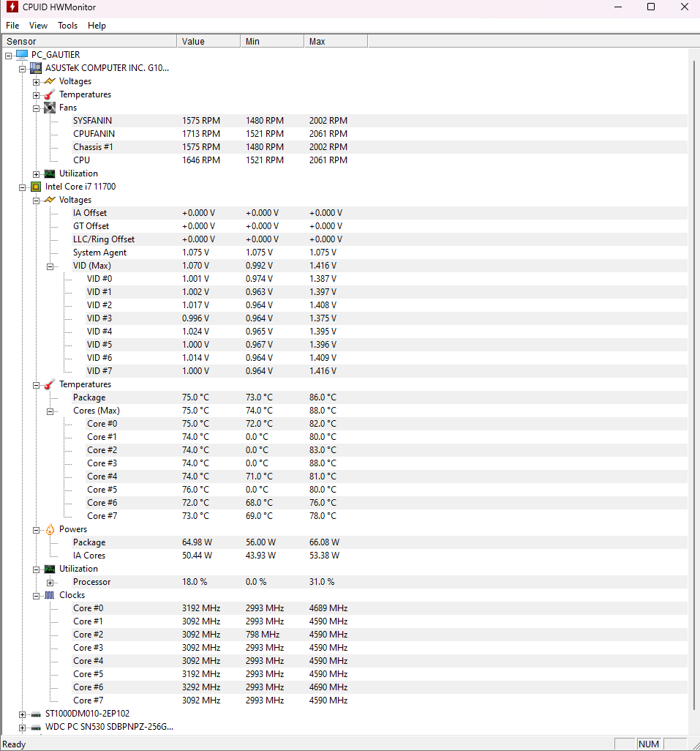Click the Intel Core i7 CPU chip icon
Screen dimensions: 700x751
(36, 187)
